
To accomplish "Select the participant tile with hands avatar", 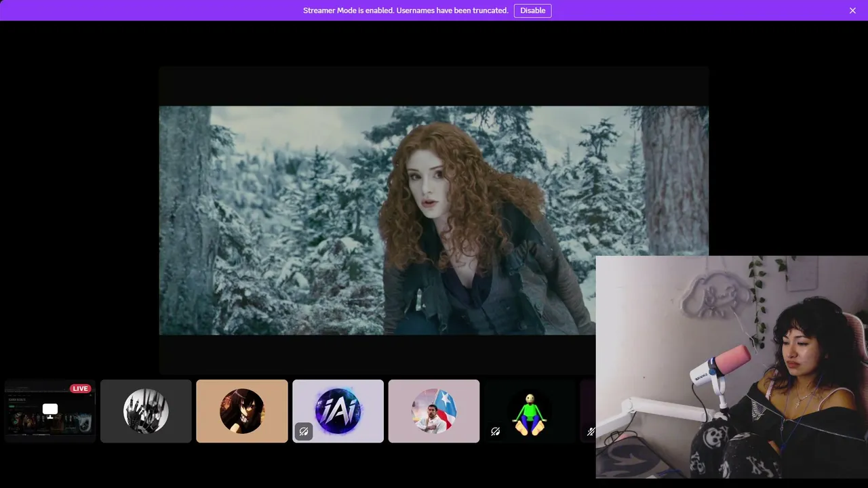I will [x=146, y=411].
